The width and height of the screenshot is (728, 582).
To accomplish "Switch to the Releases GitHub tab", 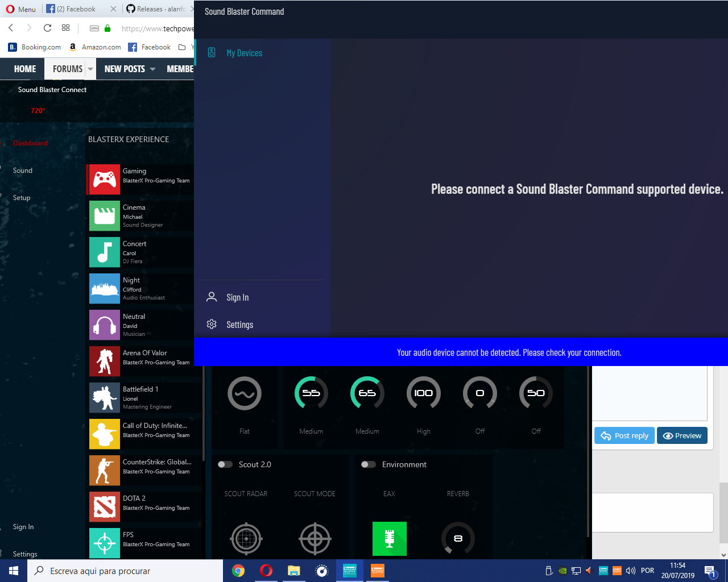I will click(x=159, y=9).
